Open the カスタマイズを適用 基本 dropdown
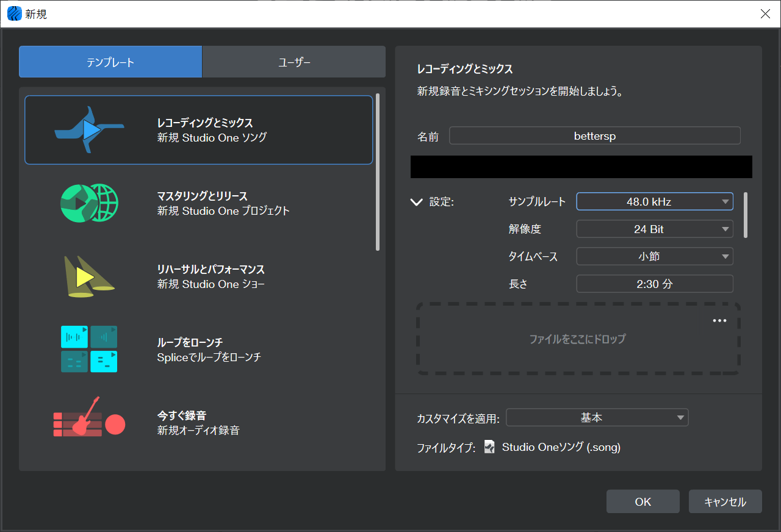This screenshot has height=532, width=781. coord(597,418)
